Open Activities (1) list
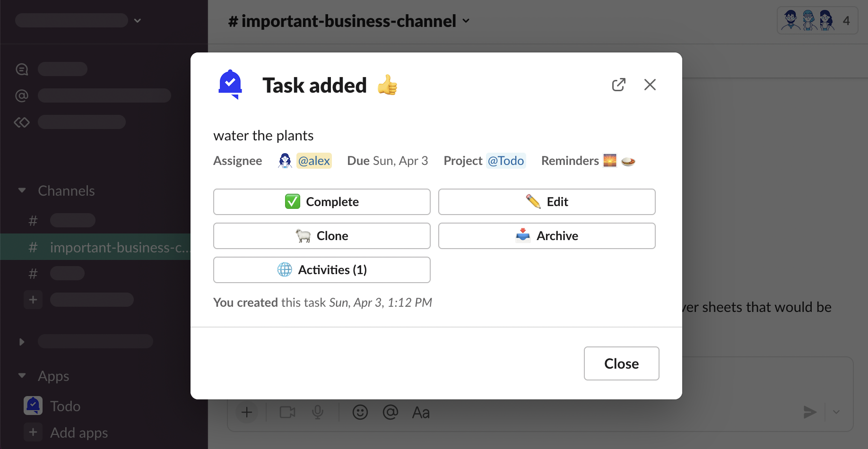This screenshot has height=449, width=868. tap(321, 270)
